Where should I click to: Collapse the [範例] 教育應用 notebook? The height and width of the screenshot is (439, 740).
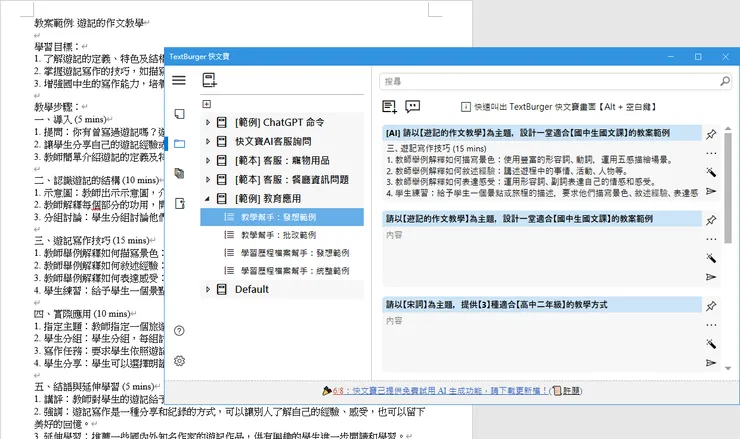207,199
